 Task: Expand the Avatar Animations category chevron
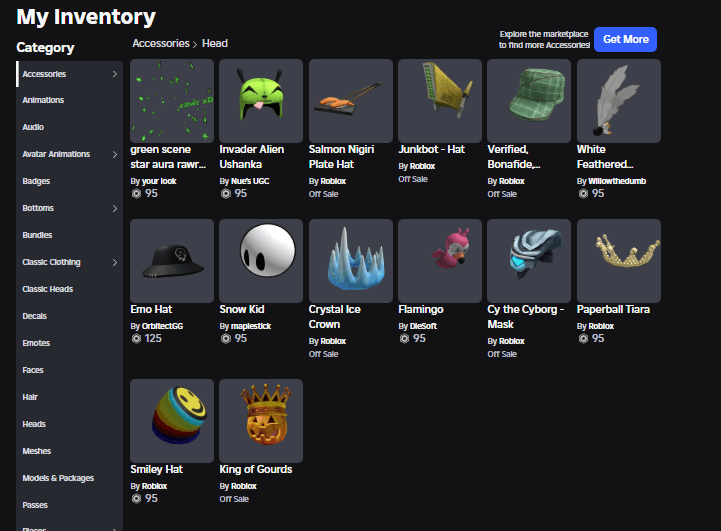[114, 154]
